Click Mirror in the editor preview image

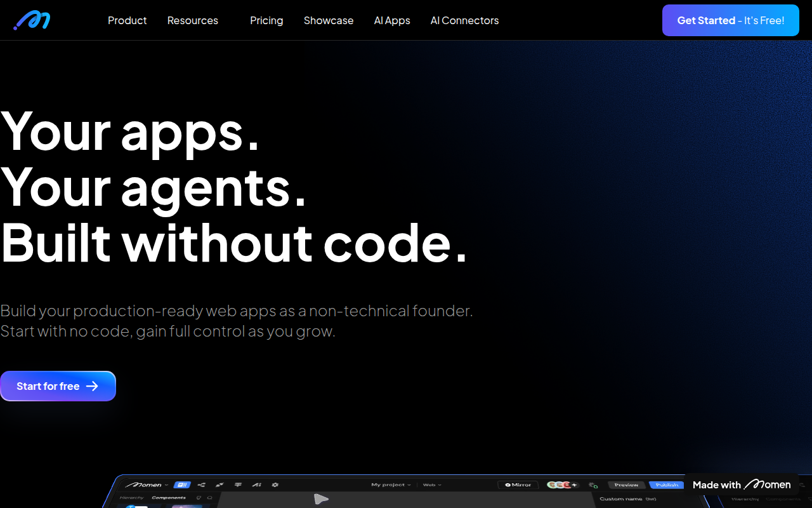(x=518, y=485)
